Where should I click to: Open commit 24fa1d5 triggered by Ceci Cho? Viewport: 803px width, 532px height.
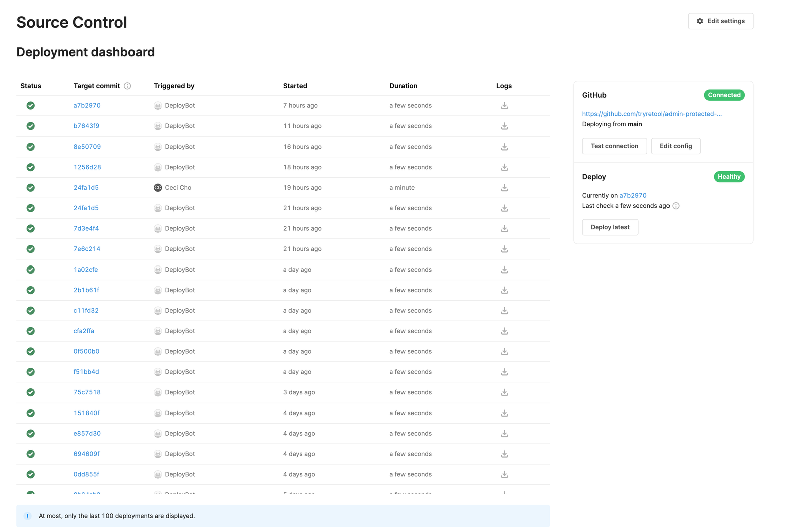coord(86,188)
